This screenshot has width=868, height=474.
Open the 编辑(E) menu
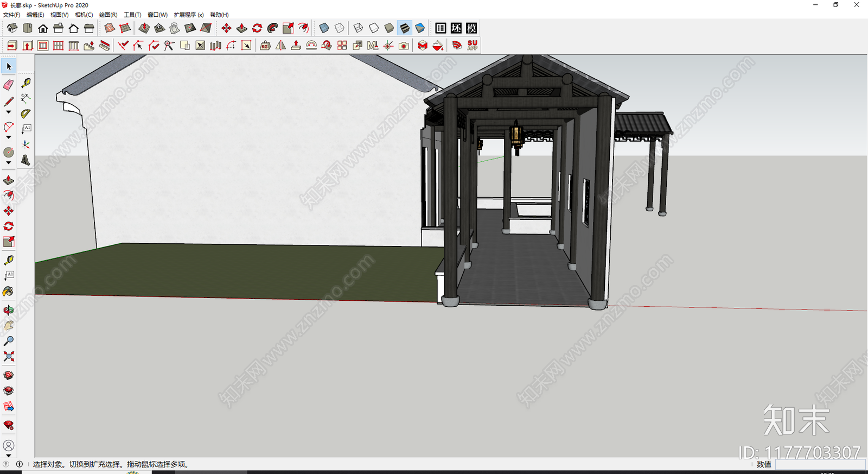(35, 15)
